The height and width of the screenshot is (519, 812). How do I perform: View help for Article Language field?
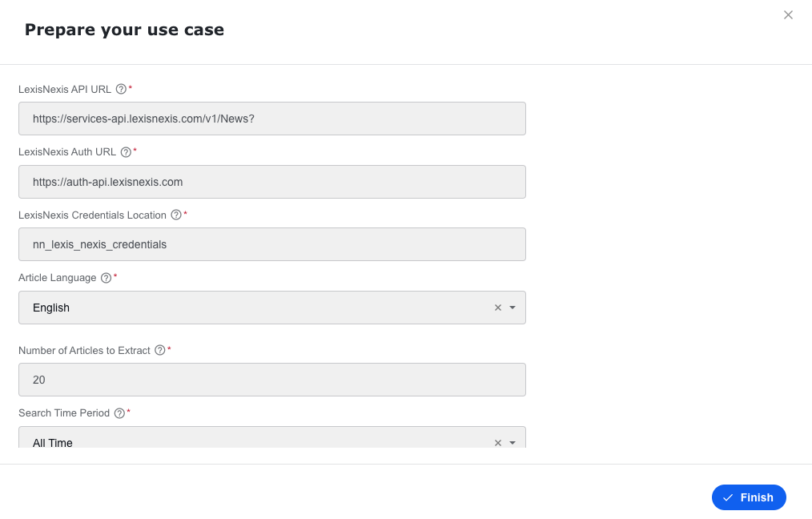click(x=107, y=278)
